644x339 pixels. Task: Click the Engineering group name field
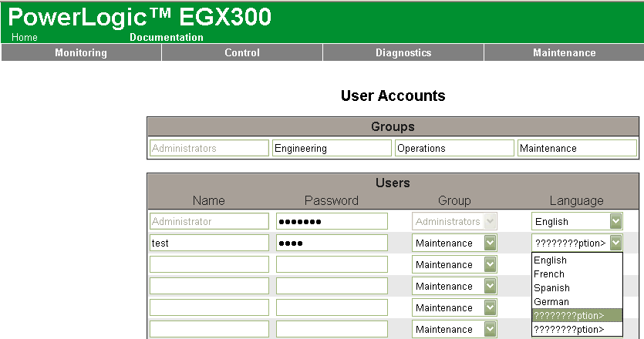pyautogui.click(x=332, y=148)
